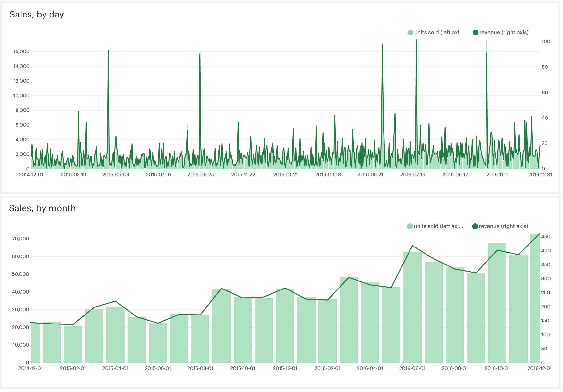This screenshot has height=392, width=563.
Task: Toggle units sold legend in daily chart
Action: (435, 32)
